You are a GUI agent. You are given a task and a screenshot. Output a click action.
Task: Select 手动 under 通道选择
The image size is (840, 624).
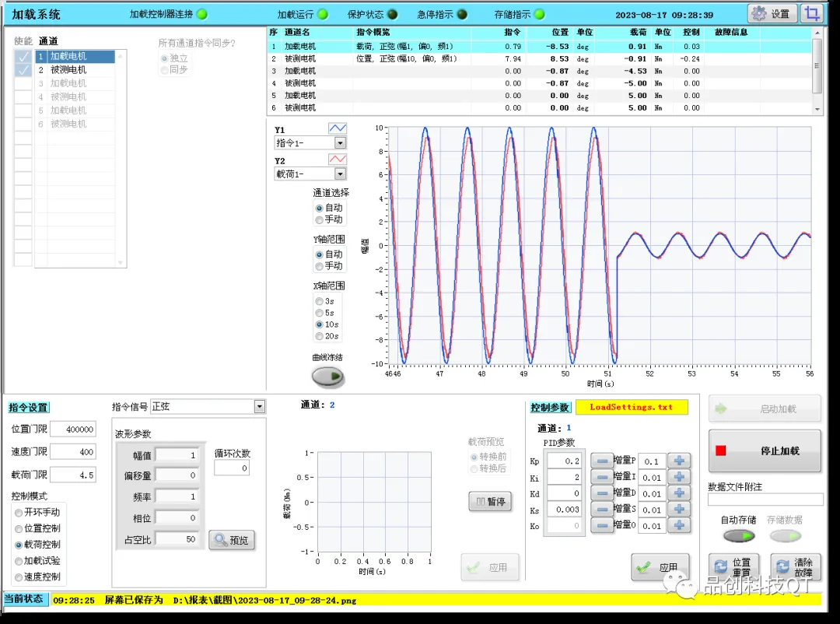329,219
